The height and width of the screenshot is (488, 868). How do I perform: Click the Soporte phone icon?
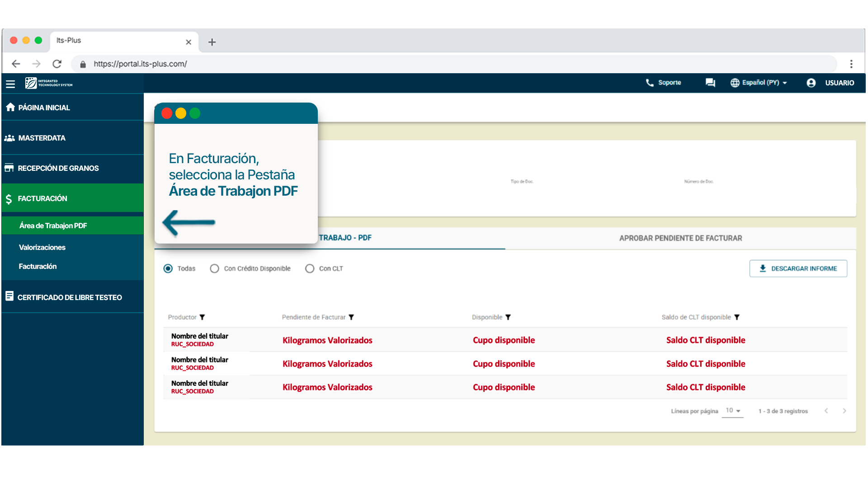[x=650, y=83]
